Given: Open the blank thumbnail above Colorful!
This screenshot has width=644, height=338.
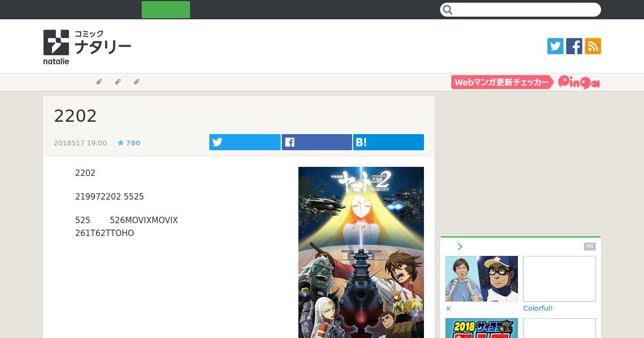Looking at the screenshot, I should (x=559, y=278).
